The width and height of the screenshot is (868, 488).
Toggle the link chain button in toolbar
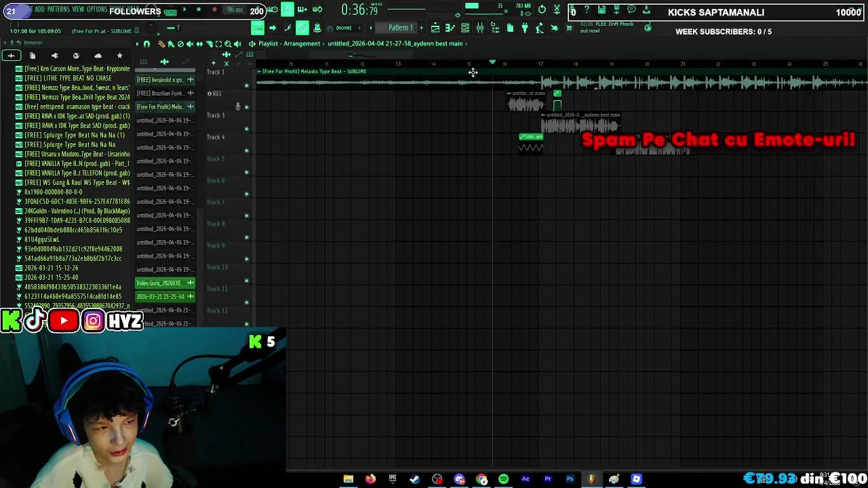coord(302,28)
